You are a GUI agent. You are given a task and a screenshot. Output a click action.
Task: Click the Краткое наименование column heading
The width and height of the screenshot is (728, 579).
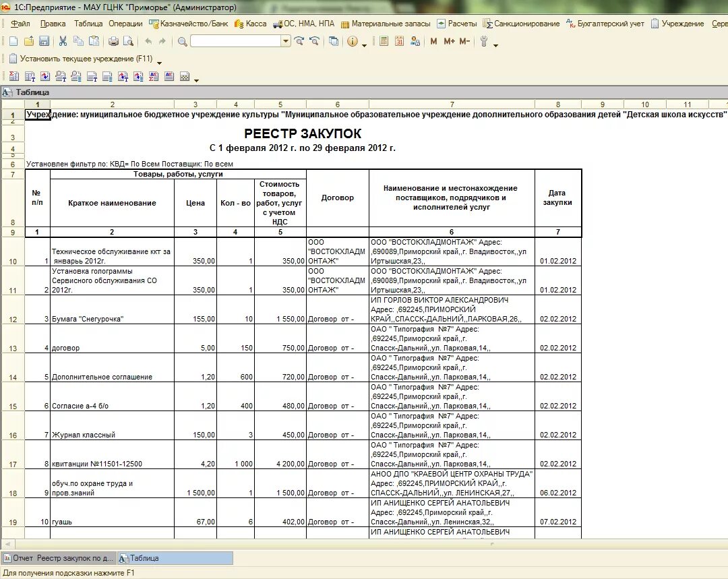click(112, 203)
